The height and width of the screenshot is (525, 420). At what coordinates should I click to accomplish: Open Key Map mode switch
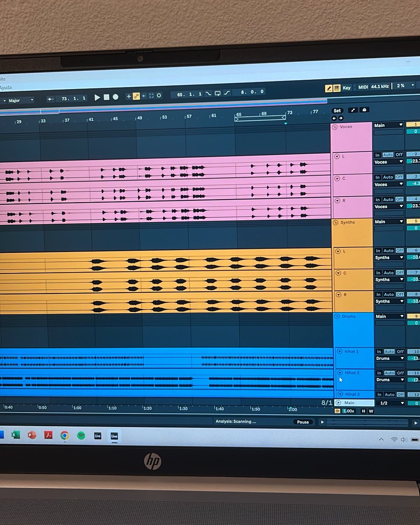(x=347, y=88)
